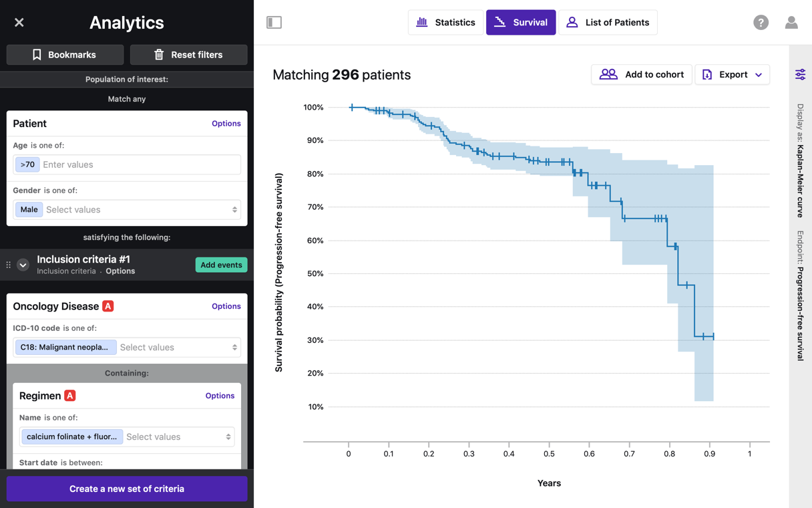
Task: Click the green Add events button
Action: click(221, 265)
